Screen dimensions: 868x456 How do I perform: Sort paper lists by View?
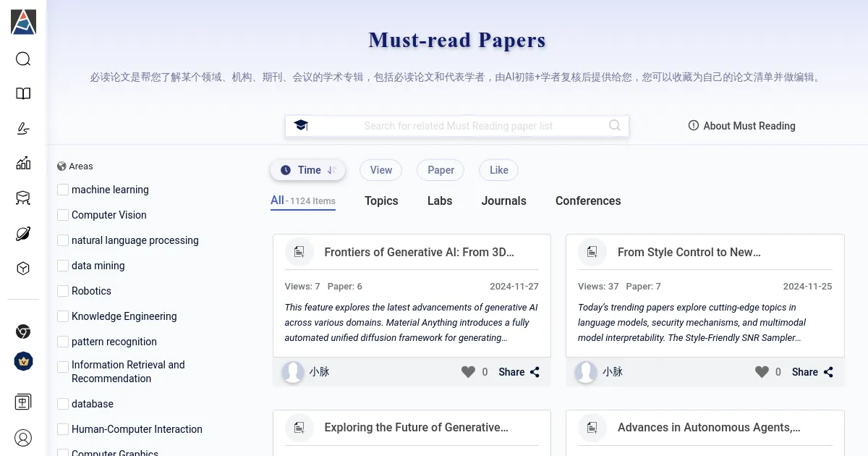(x=380, y=170)
